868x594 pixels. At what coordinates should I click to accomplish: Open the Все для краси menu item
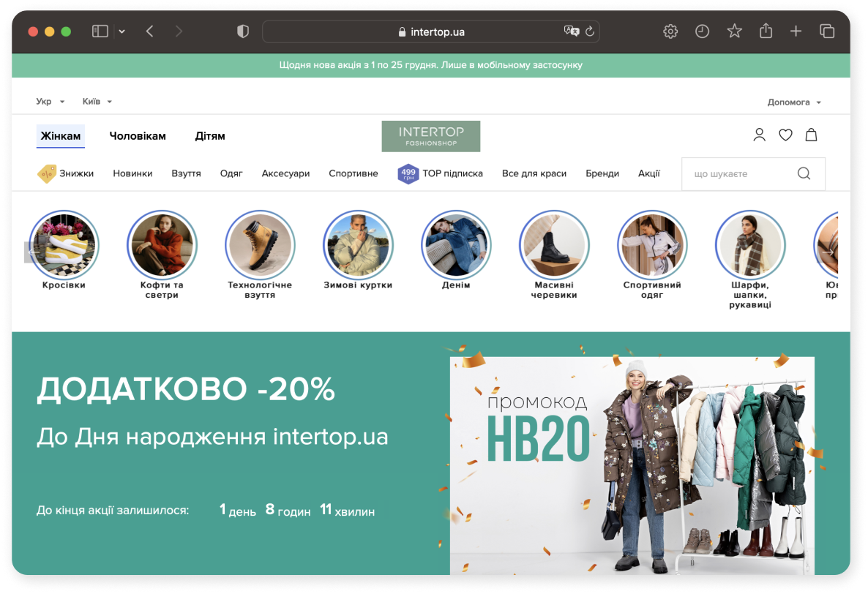pos(534,173)
